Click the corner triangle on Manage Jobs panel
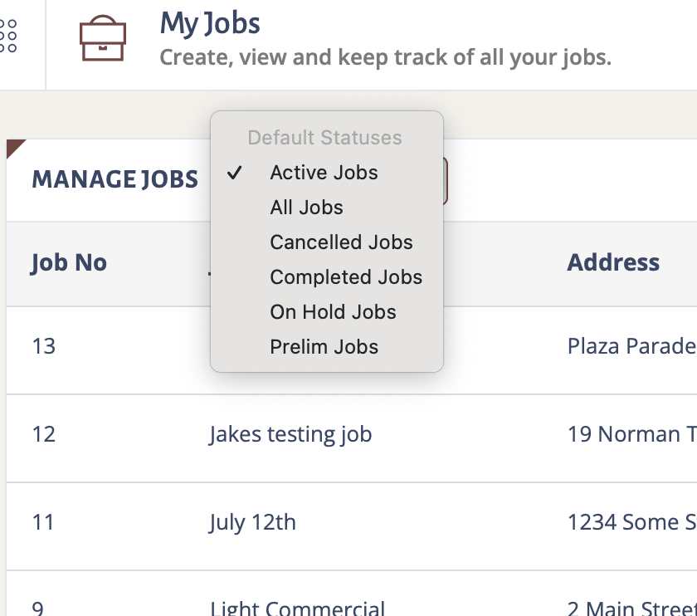 point(15,148)
